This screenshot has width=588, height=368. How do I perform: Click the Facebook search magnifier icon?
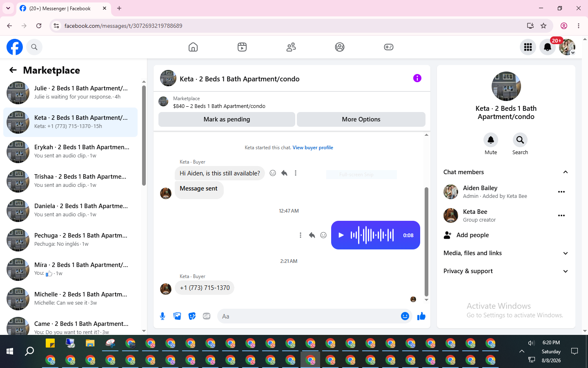point(34,47)
